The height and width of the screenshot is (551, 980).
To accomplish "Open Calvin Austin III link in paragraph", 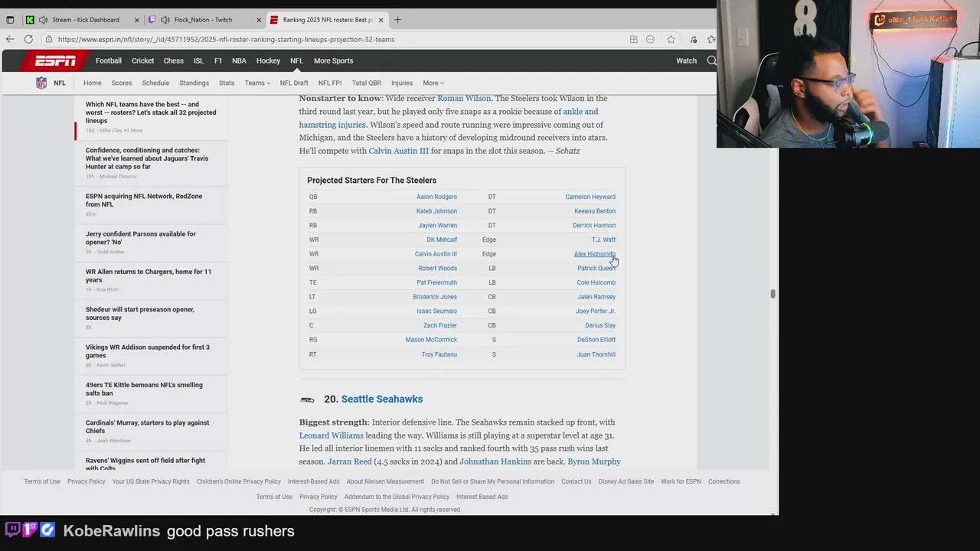I will [399, 151].
